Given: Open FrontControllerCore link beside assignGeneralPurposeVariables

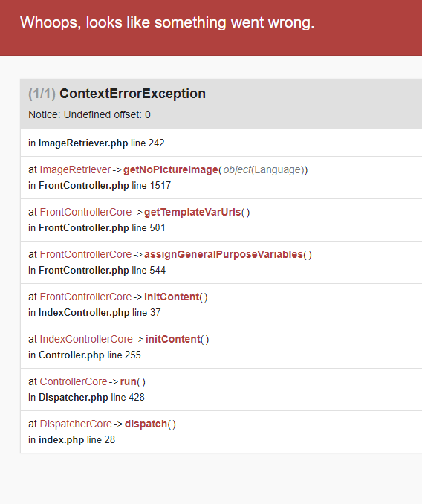Looking at the screenshot, I should tap(85, 254).
